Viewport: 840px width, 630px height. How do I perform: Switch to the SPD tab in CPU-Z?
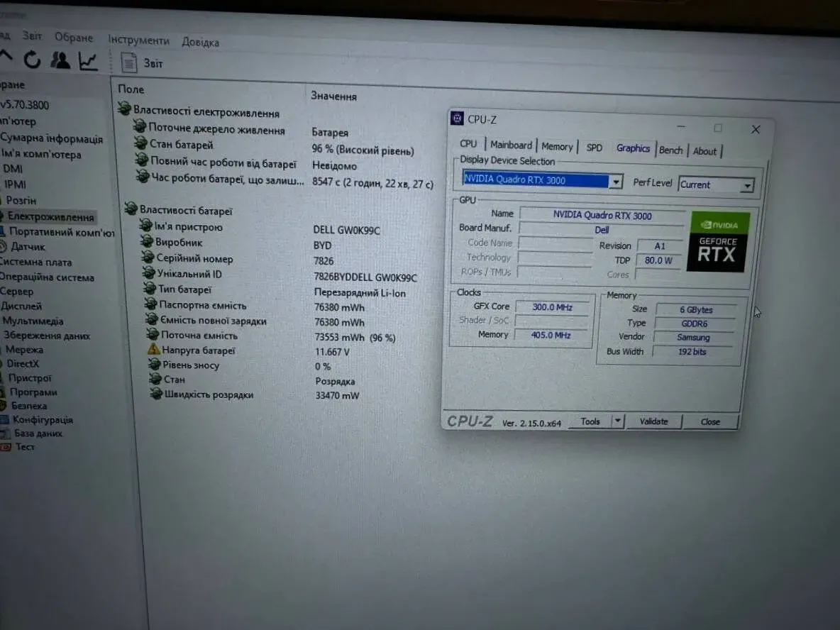594,148
